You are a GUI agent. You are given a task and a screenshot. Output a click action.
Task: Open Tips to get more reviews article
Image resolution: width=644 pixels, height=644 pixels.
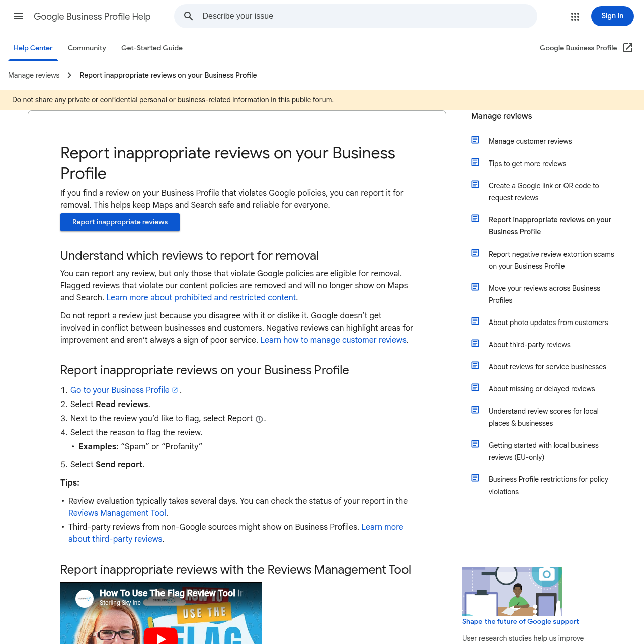click(527, 164)
